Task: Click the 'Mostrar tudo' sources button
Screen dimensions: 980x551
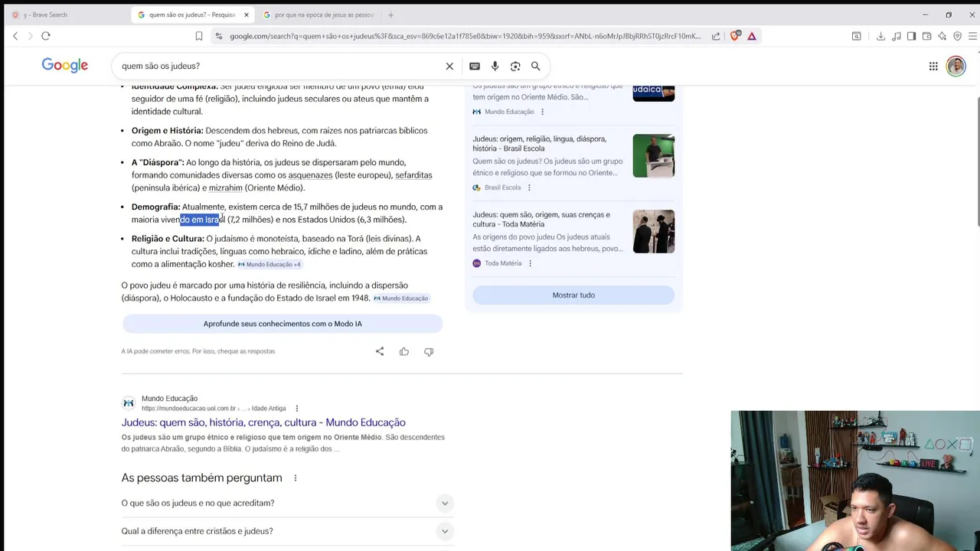Action: tap(573, 295)
